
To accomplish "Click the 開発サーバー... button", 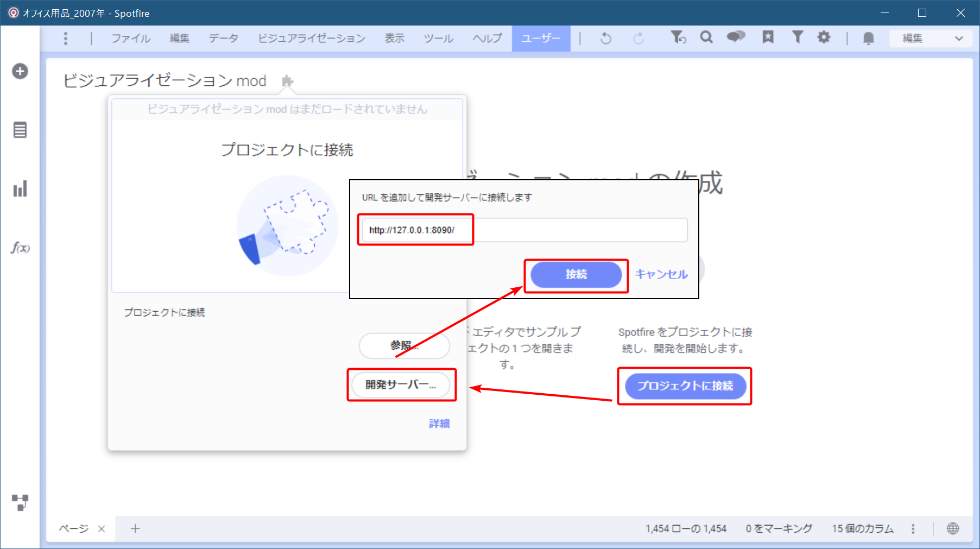I will point(401,384).
